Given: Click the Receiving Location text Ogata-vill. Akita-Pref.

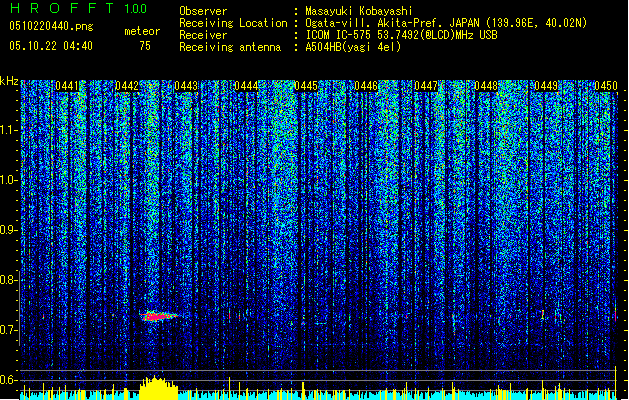Looking at the screenshot, I should pyautogui.click(x=375, y=23).
